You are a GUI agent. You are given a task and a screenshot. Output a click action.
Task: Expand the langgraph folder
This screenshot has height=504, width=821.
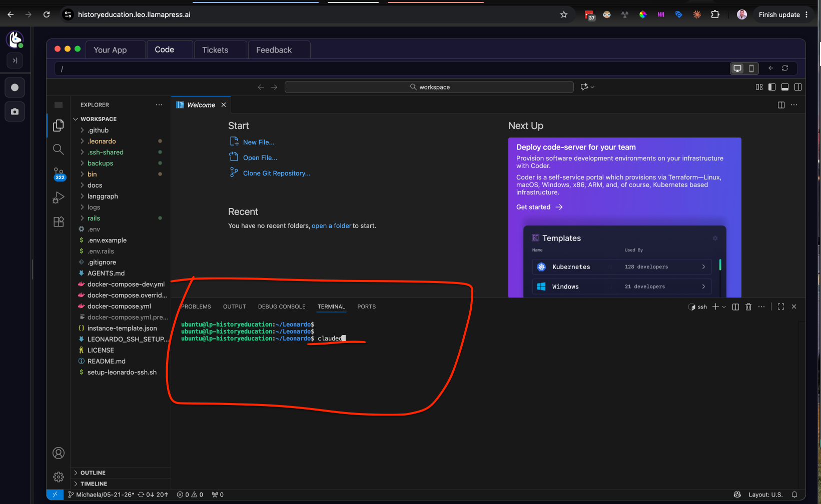[x=103, y=196]
